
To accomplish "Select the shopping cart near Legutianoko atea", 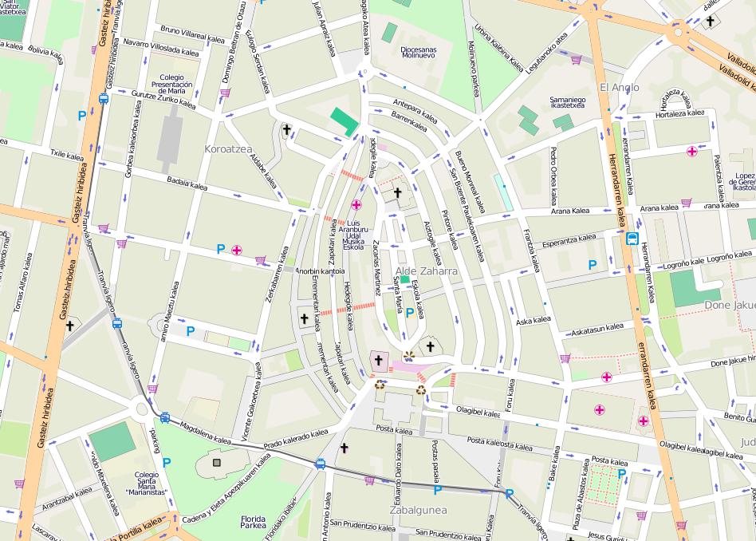I will point(576,59).
